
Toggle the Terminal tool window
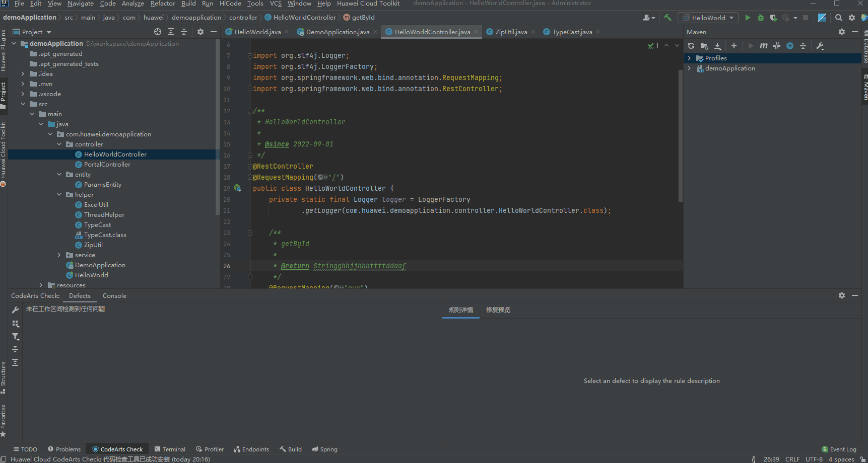click(x=170, y=449)
